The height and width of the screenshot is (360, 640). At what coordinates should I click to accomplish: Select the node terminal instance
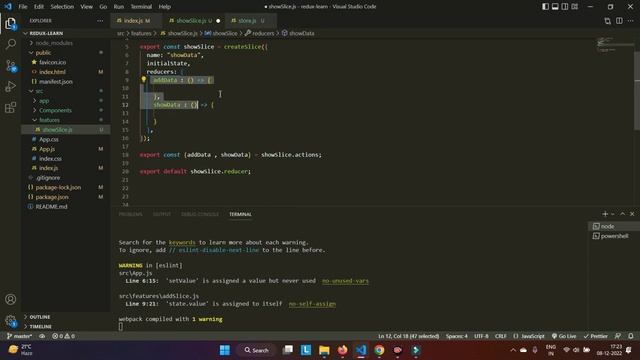click(x=613, y=226)
